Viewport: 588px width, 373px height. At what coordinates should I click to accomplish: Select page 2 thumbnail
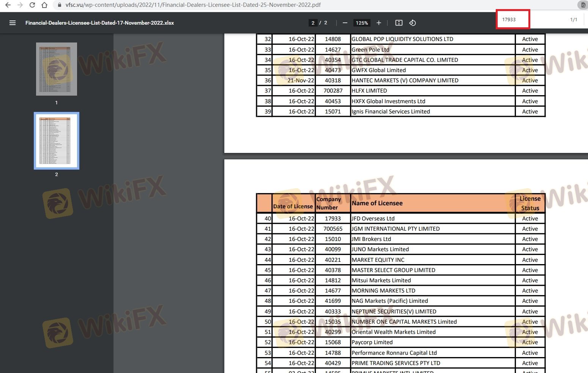point(57,141)
